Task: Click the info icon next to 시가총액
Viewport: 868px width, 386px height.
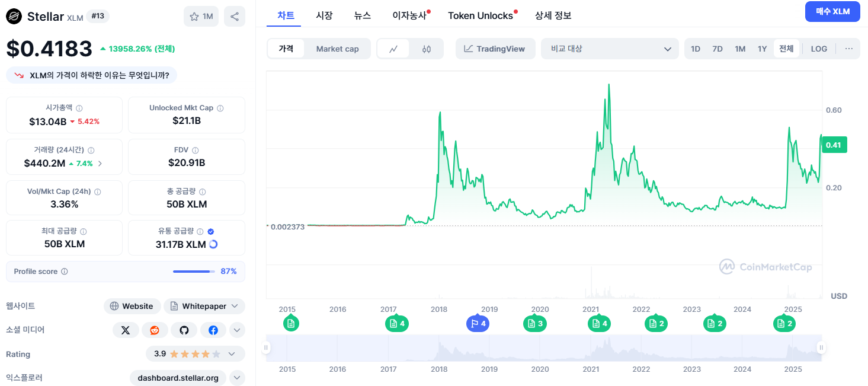Action: click(79, 109)
